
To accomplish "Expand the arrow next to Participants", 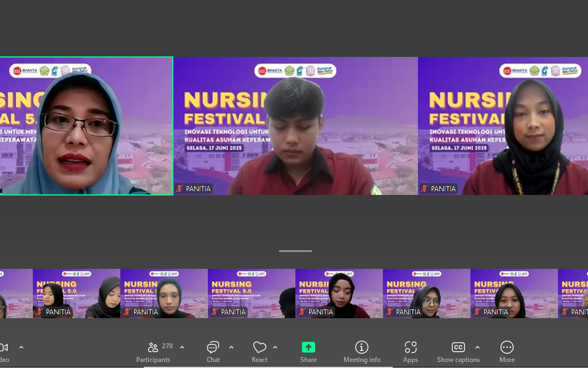I will 182,347.
